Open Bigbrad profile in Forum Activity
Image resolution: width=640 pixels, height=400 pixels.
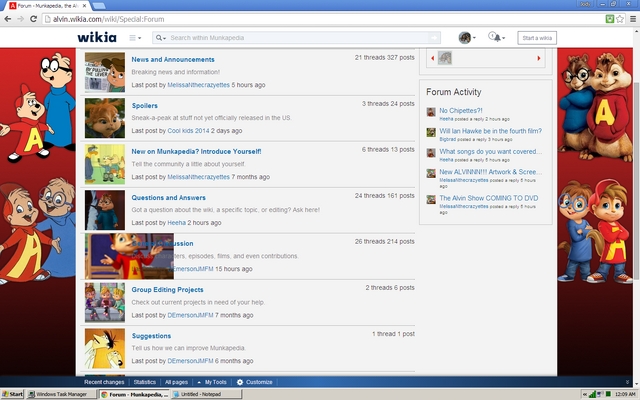pyautogui.click(x=447, y=140)
